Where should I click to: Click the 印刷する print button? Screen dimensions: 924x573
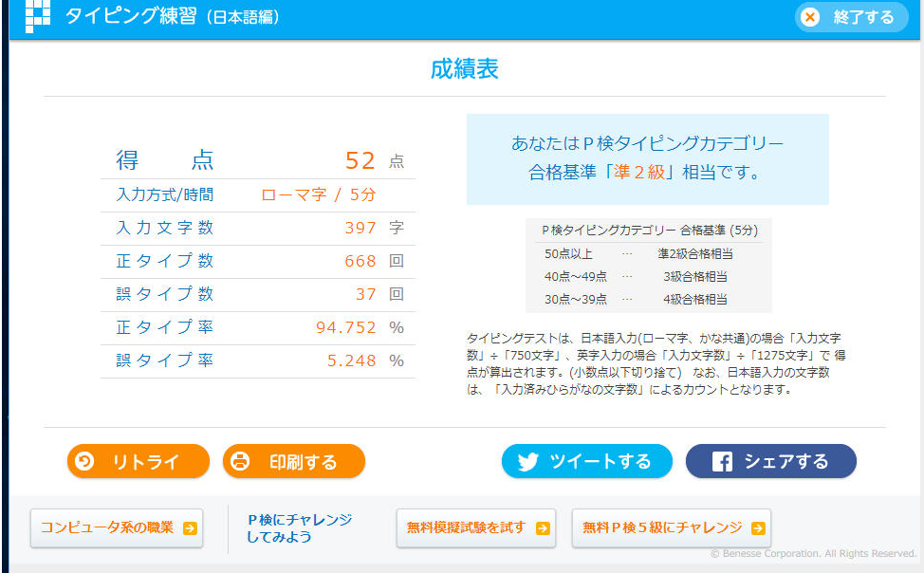[x=294, y=461]
